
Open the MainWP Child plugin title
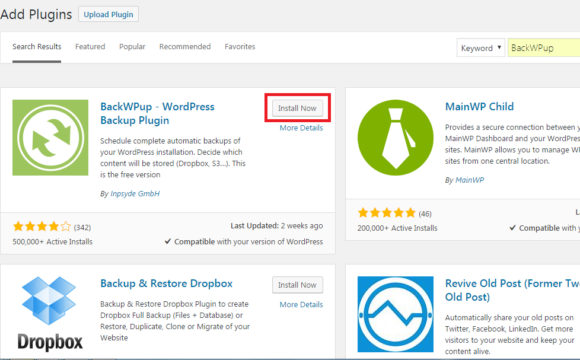(x=479, y=107)
